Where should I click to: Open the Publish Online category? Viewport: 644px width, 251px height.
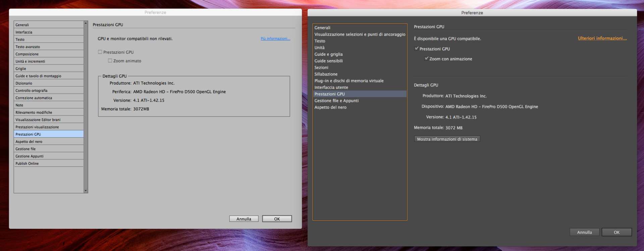tap(49, 163)
